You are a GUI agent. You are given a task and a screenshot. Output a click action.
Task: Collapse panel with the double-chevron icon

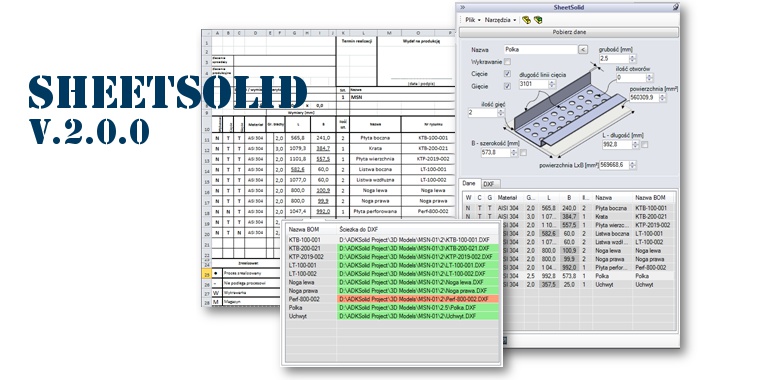point(462,7)
